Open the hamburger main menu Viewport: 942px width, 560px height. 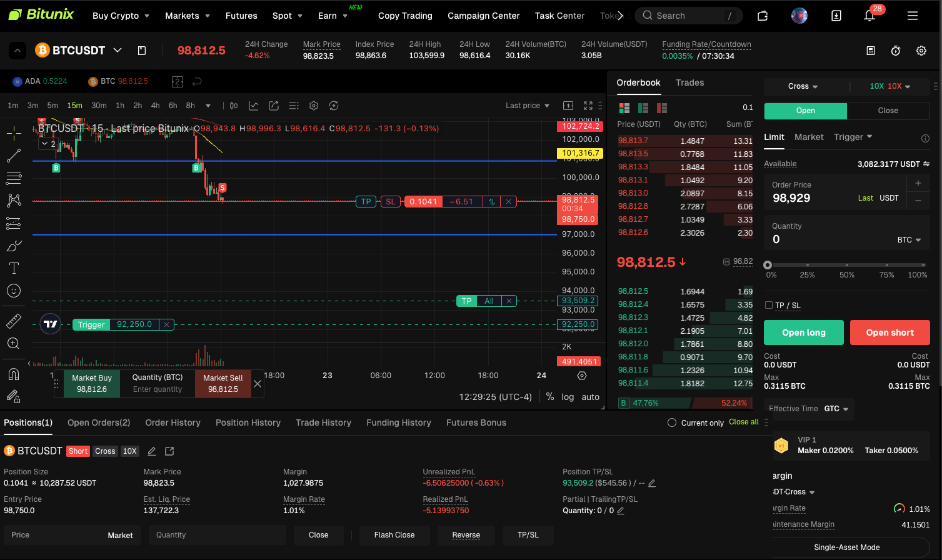tap(913, 16)
